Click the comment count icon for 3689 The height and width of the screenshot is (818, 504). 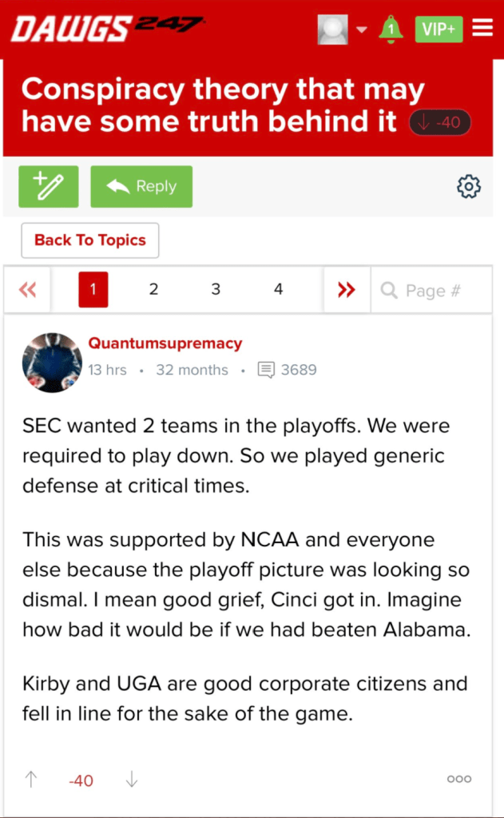point(267,370)
